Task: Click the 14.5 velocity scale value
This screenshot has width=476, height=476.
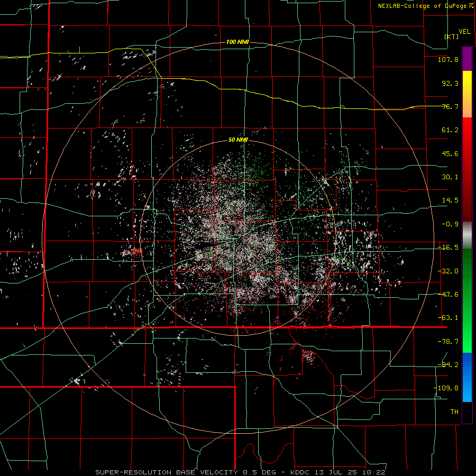Action: point(450,200)
